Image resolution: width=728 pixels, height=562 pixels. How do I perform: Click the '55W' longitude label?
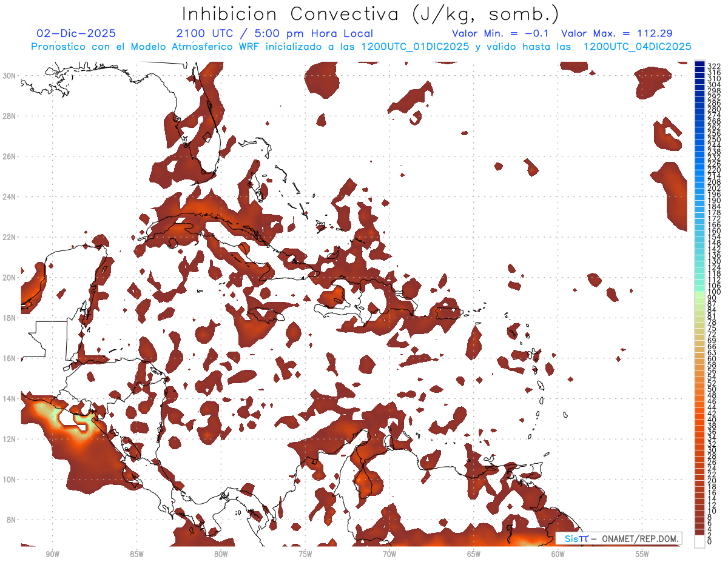coord(642,554)
